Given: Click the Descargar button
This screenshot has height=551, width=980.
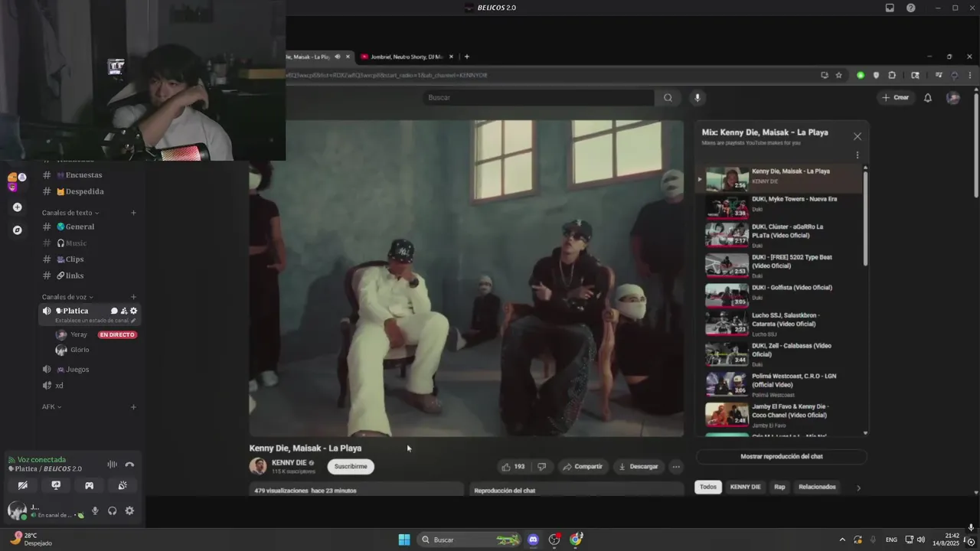Looking at the screenshot, I should (x=639, y=466).
